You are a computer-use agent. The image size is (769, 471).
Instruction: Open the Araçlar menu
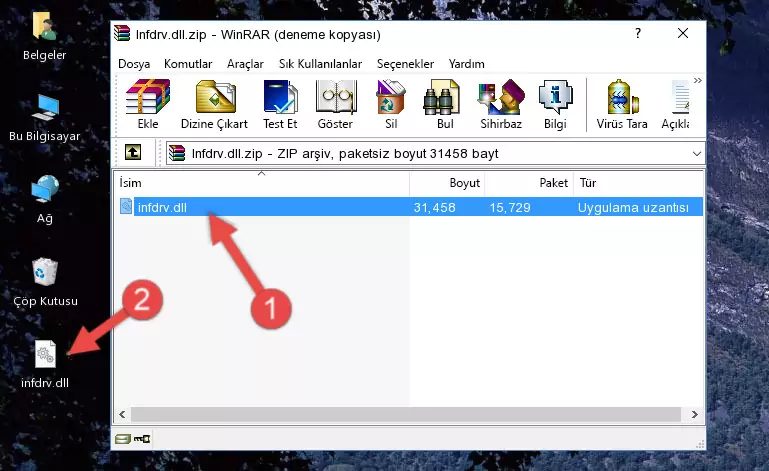(x=245, y=64)
